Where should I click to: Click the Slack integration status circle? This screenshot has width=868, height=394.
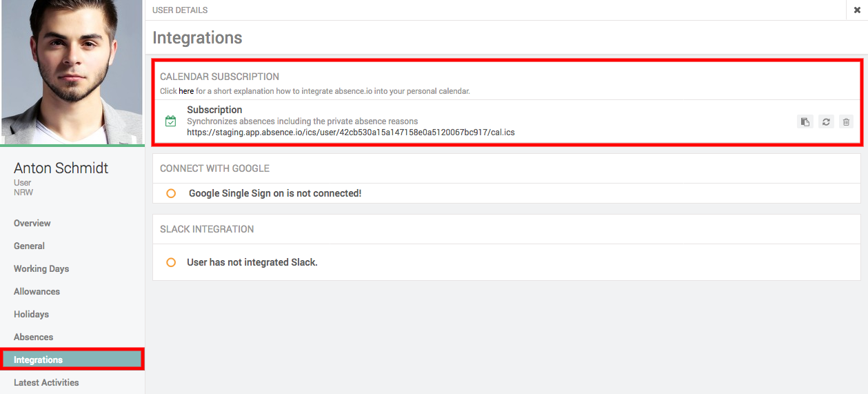(171, 263)
